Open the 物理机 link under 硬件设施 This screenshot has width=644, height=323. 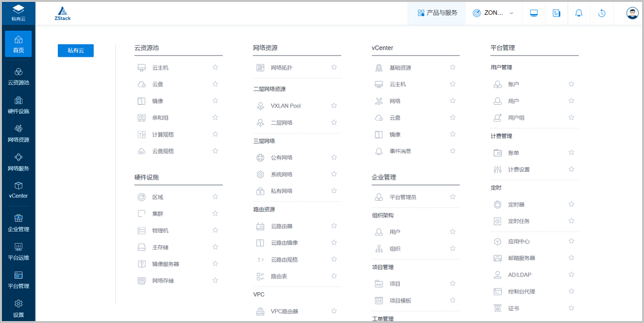point(160,230)
